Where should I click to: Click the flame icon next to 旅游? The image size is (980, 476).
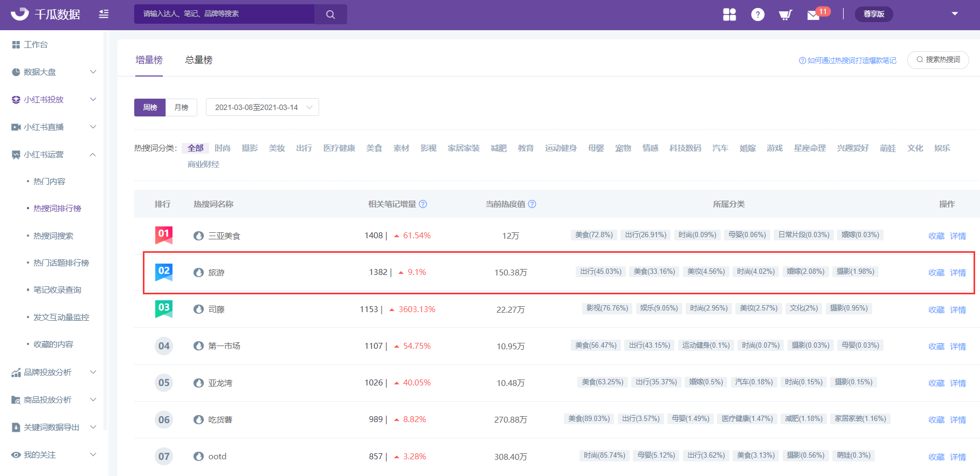point(198,273)
